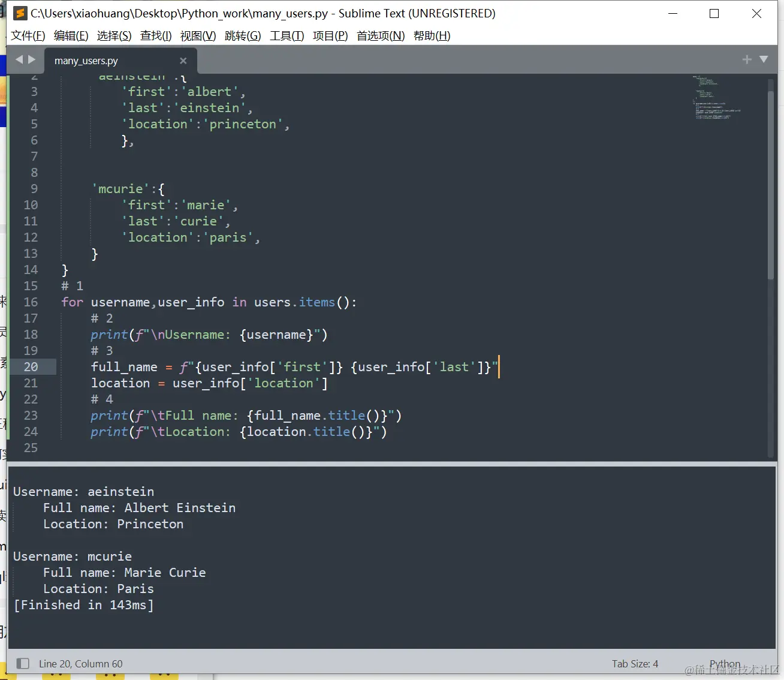The height and width of the screenshot is (680, 784).
Task: Click the '# 1' comment line
Action: point(73,286)
